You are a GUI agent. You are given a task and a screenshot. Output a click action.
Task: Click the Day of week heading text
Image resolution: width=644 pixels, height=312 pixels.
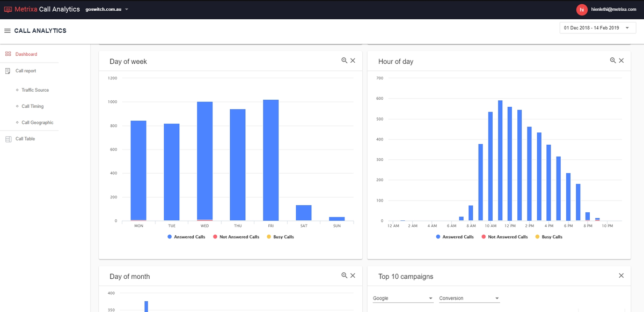click(x=128, y=62)
